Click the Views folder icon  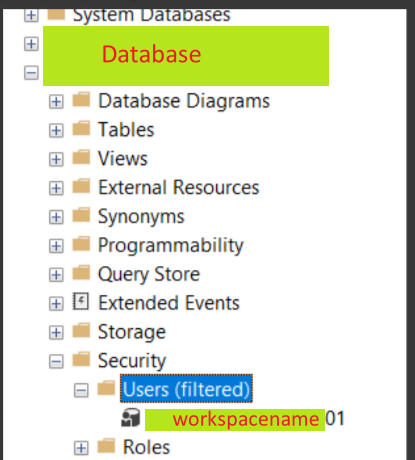(x=81, y=157)
